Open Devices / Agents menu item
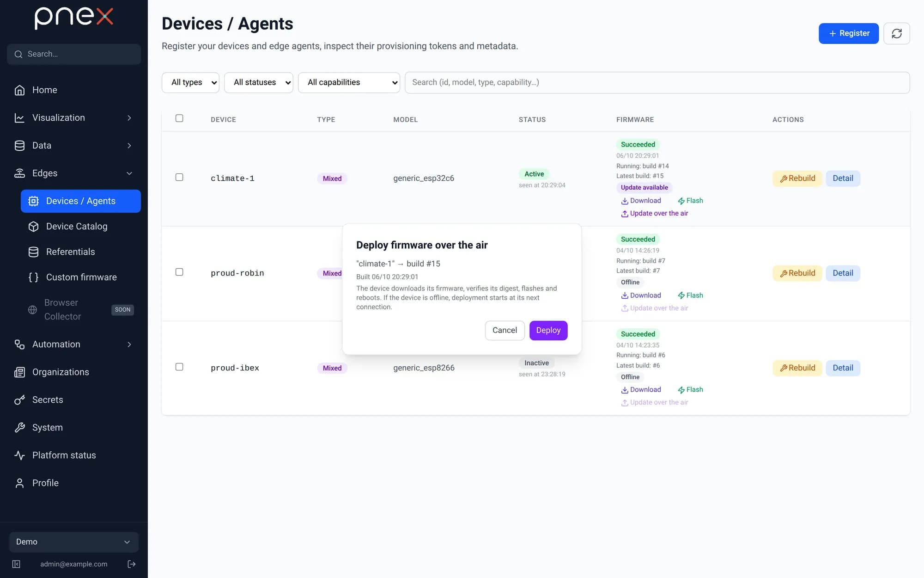The image size is (924, 578). 81,201
